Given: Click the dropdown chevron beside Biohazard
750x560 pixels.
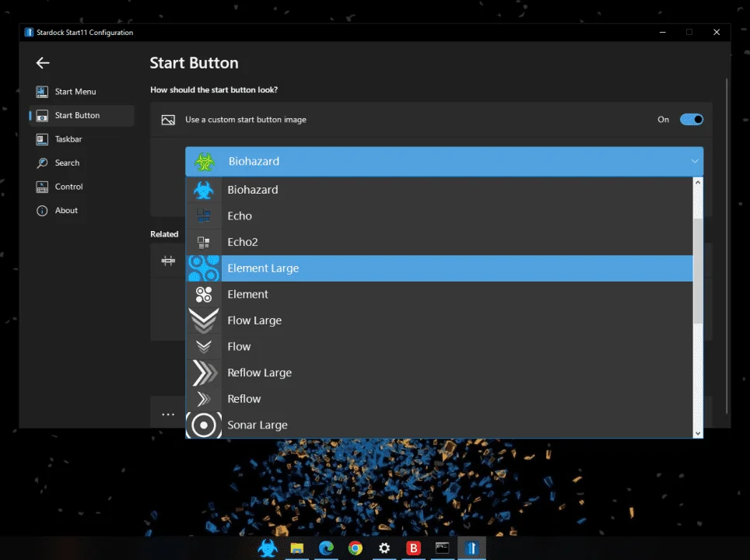Looking at the screenshot, I should [695, 161].
